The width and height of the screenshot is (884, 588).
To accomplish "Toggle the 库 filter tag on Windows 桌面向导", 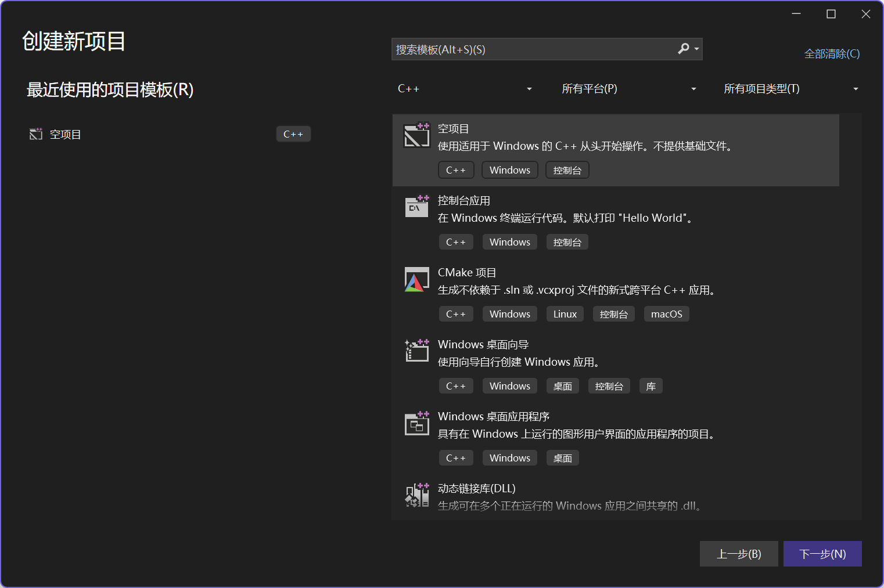I will [x=651, y=385].
